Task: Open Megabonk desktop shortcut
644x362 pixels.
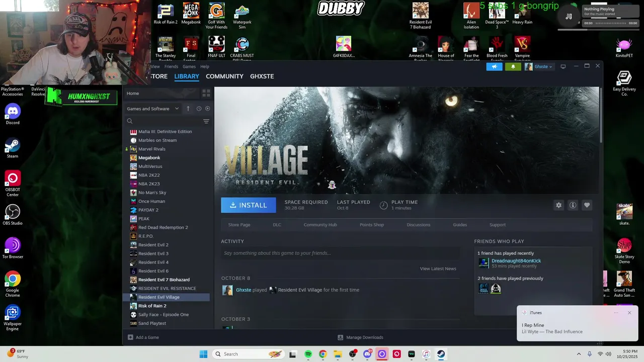Action: [191, 13]
